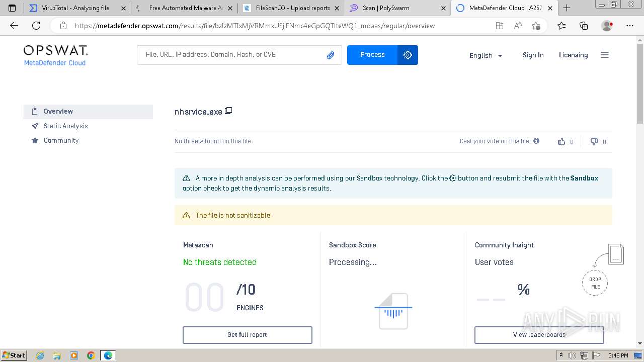This screenshot has height=362, width=644.
Task: Click the vote info icon
Action: pyautogui.click(x=536, y=141)
